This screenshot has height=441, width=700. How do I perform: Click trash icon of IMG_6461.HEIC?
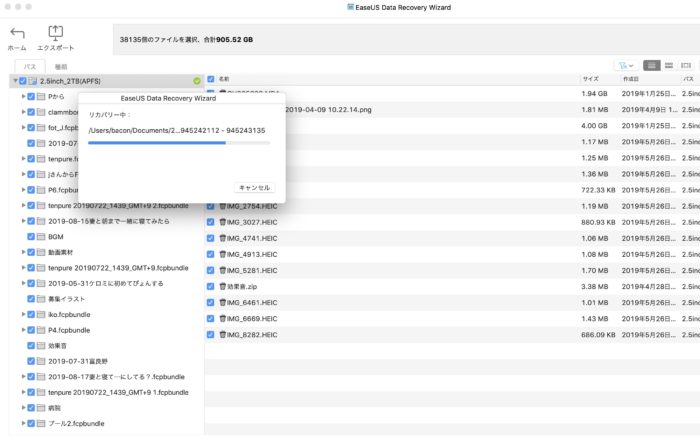223,303
